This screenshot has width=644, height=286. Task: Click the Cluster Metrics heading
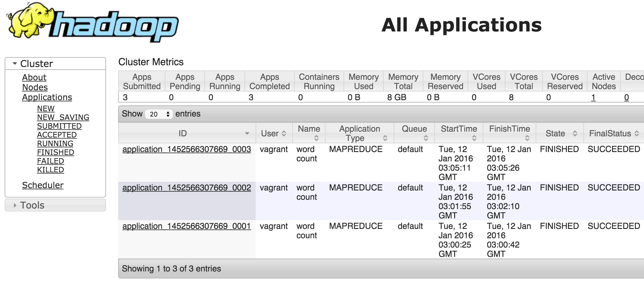tap(151, 62)
